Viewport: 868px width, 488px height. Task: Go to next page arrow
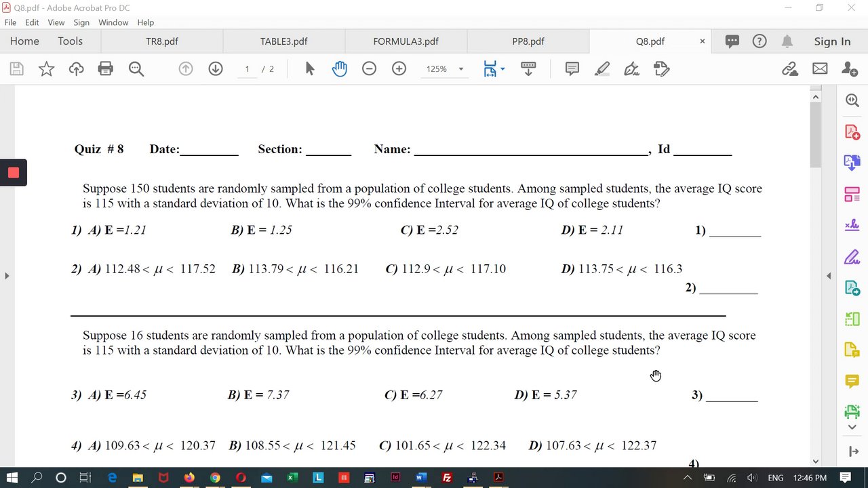pos(216,68)
